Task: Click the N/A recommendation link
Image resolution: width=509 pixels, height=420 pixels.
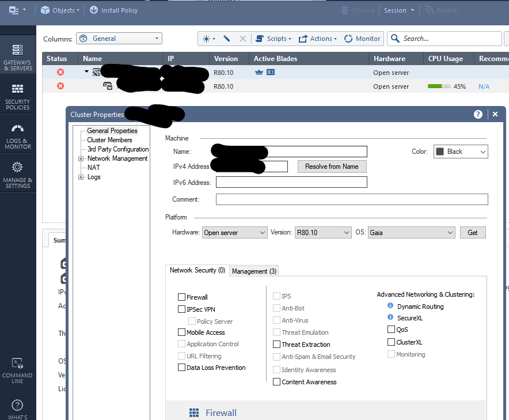Action: pos(484,86)
